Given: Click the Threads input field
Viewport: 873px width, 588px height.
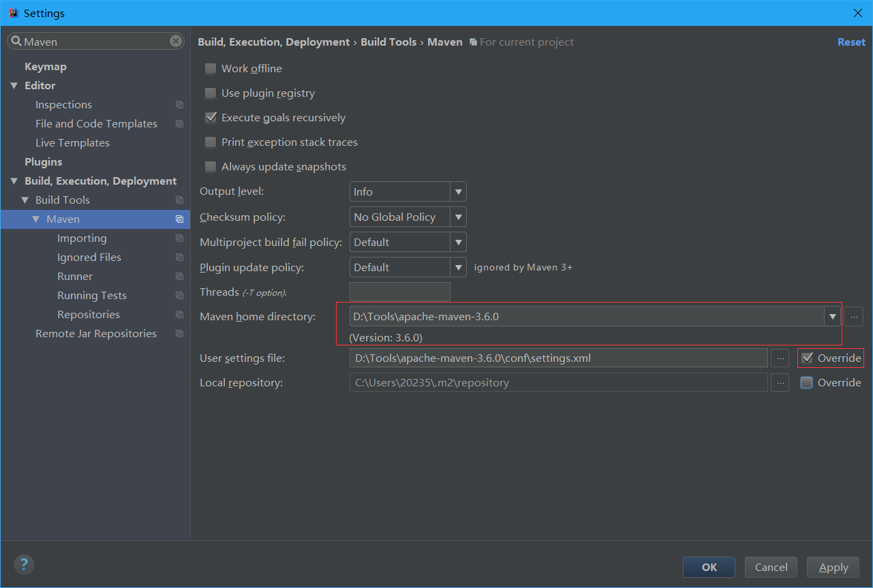Looking at the screenshot, I should point(400,292).
